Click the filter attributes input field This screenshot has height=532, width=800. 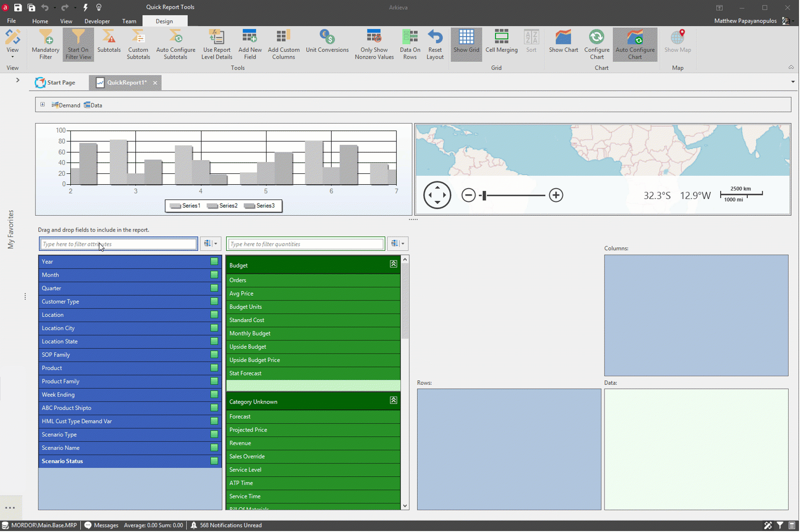click(118, 244)
